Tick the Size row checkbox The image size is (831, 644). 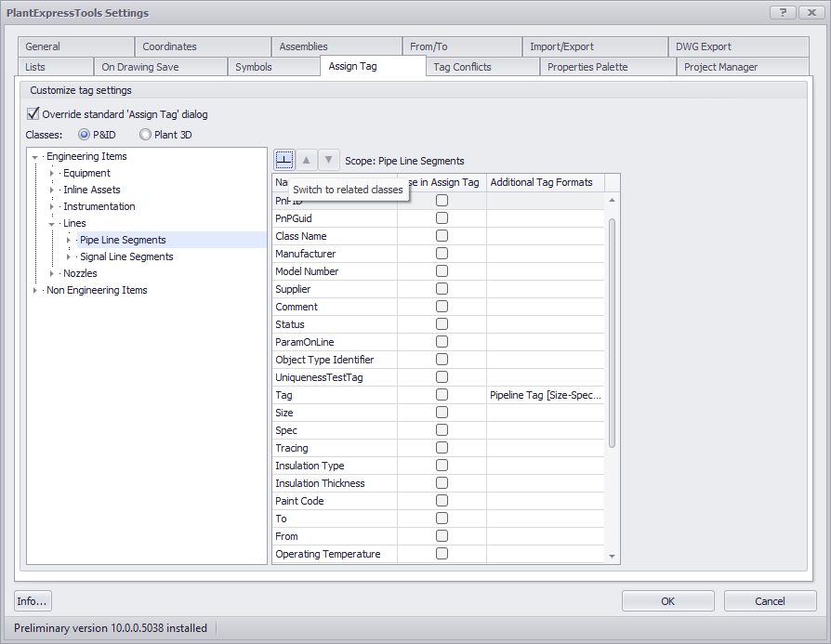tap(442, 413)
